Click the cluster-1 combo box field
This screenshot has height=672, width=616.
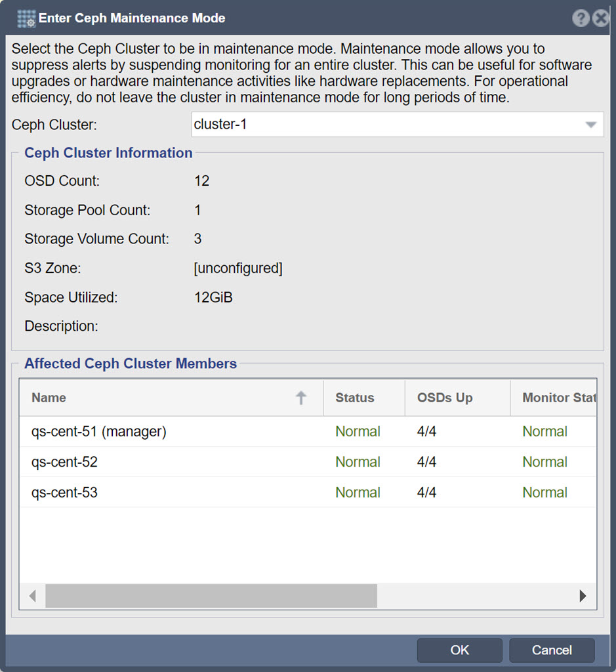point(397,125)
